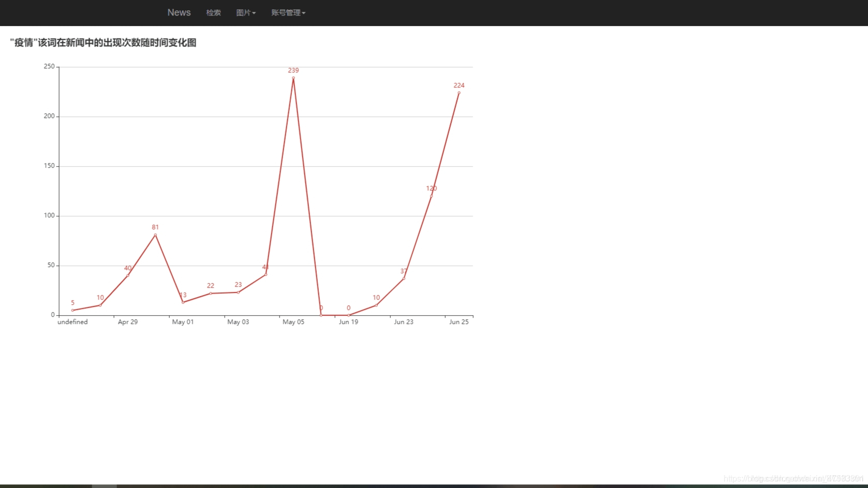
Task: Select the chart title about 疫情
Action: click(103, 42)
